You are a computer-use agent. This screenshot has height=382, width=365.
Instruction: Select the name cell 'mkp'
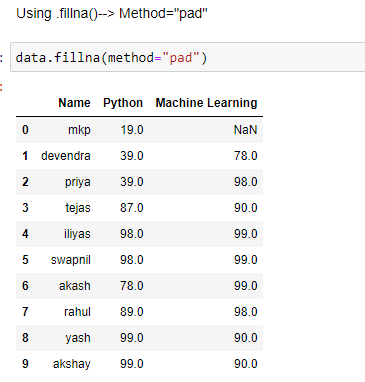pos(79,130)
